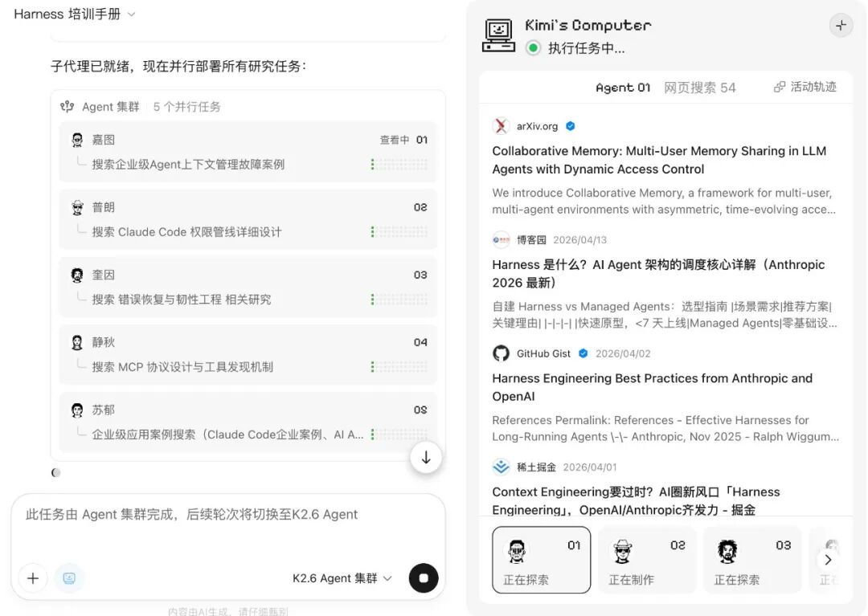Screen dimensions: 868x616
Task: Switch to the Agent 01 tab
Action: pos(623,88)
